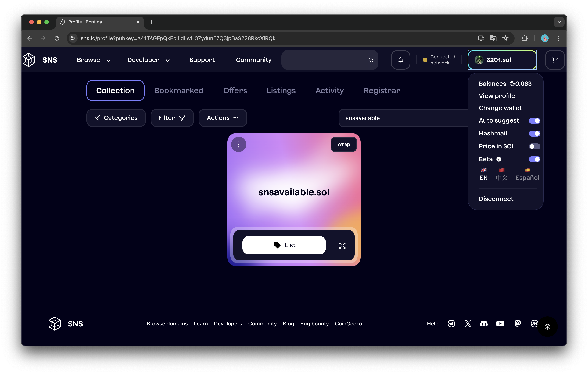Viewport: 588px width, 374px height.
Task: Open the Actions menu button
Action: [222, 118]
